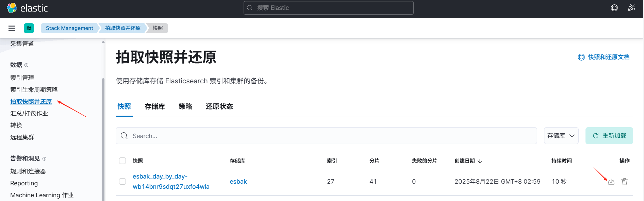Toggle the hamburger navigation menu
This screenshot has width=644, height=201.
[12, 28]
